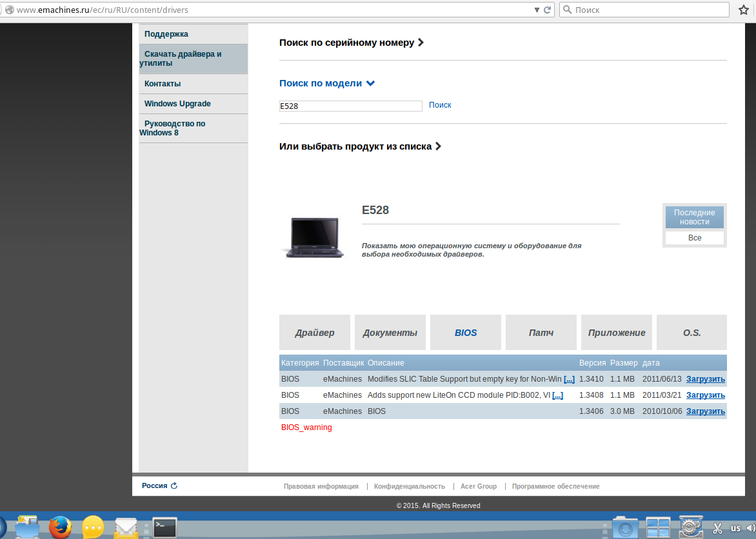Click the model search field containing E528
756x539 pixels.
tap(350, 106)
